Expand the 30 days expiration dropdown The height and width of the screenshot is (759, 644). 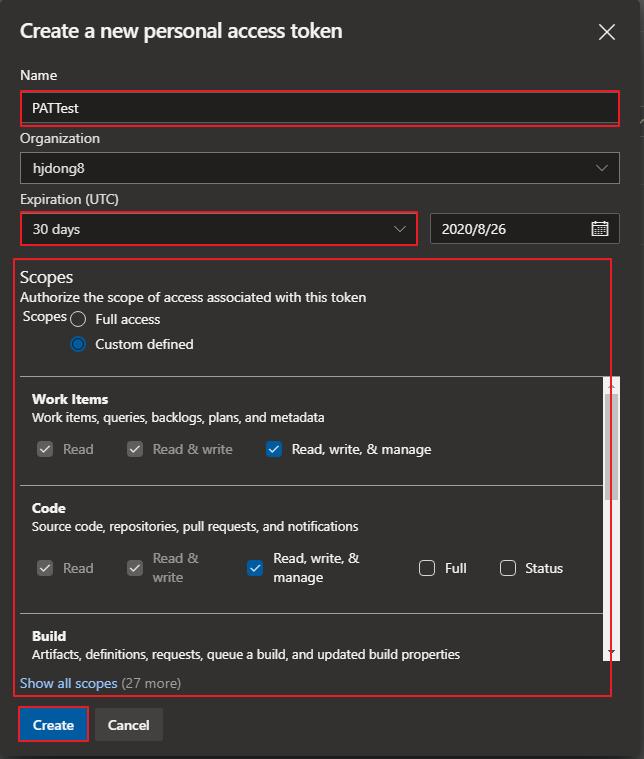[x=219, y=229]
